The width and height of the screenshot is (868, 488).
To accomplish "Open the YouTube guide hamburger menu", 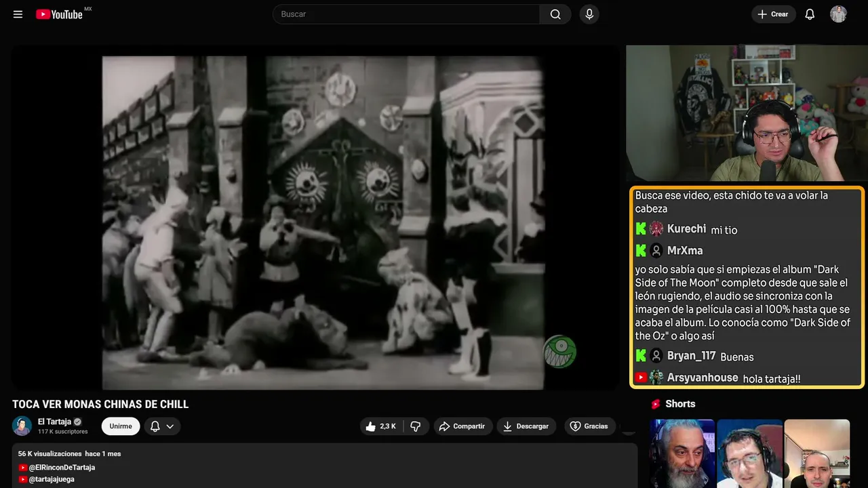I will point(18,14).
